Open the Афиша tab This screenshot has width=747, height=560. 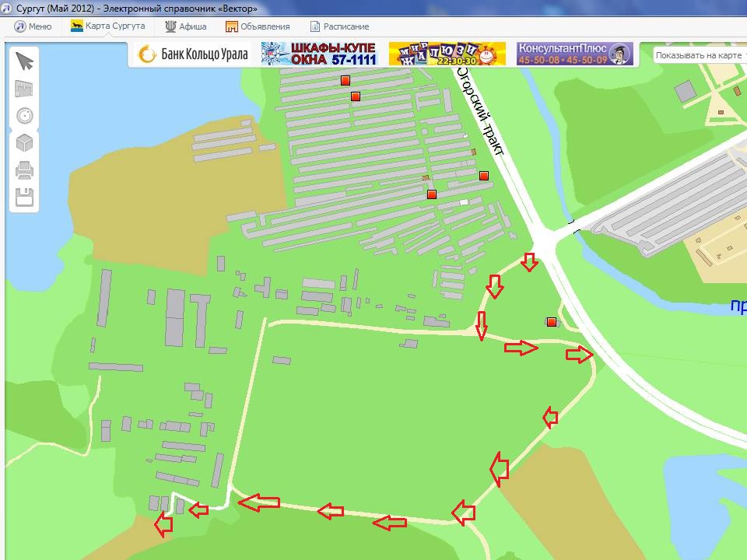point(186,26)
